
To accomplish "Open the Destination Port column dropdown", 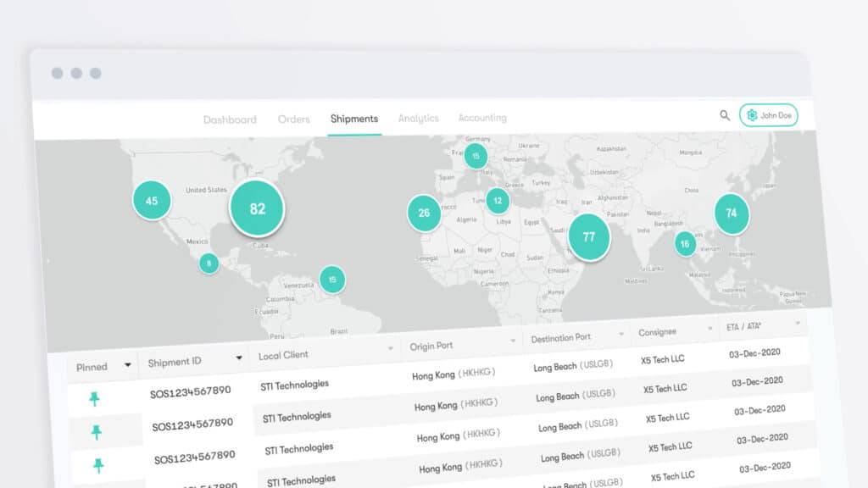I will point(621,334).
